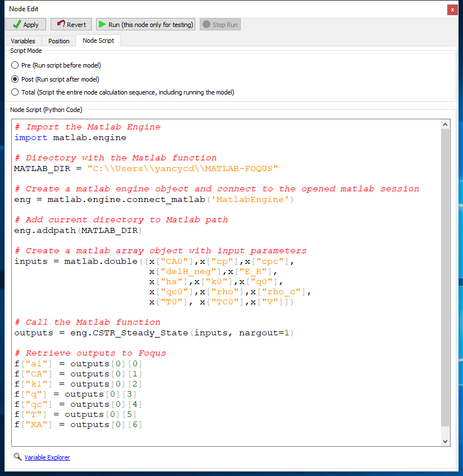Click the Variable Explorer magnifier icon
The height and width of the screenshot is (476, 463).
click(x=17, y=456)
